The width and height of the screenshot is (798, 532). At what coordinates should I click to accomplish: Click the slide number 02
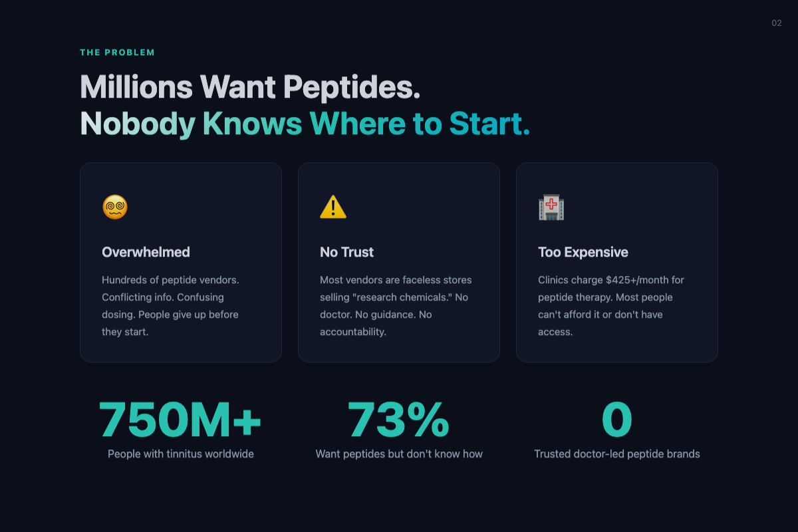click(x=777, y=23)
